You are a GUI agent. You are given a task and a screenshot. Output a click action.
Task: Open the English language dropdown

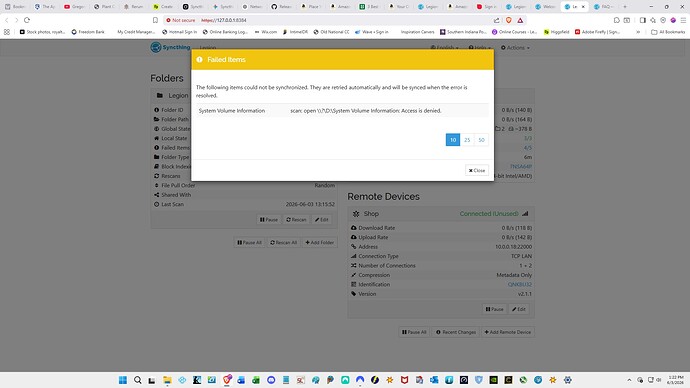pos(444,48)
